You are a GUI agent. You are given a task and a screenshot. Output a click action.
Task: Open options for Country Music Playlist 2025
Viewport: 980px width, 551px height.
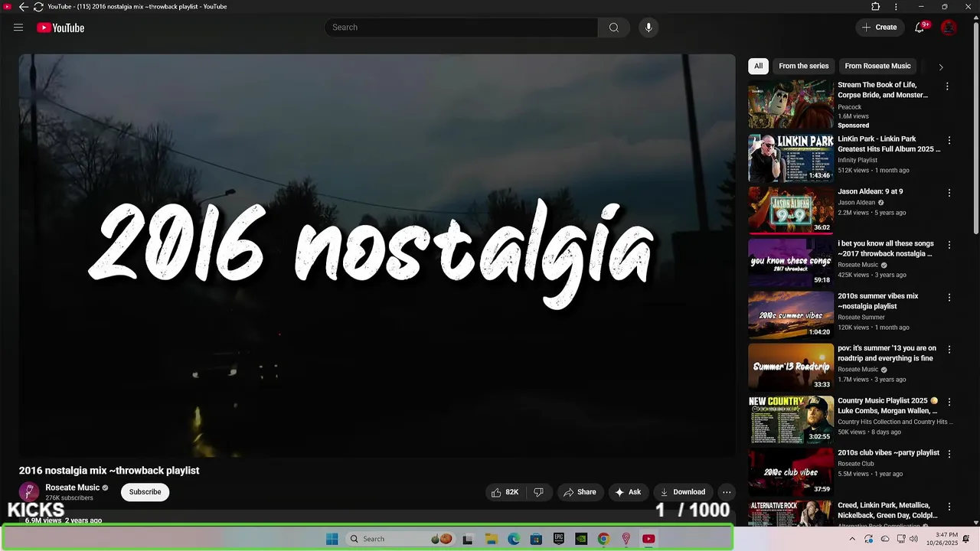coord(949,402)
